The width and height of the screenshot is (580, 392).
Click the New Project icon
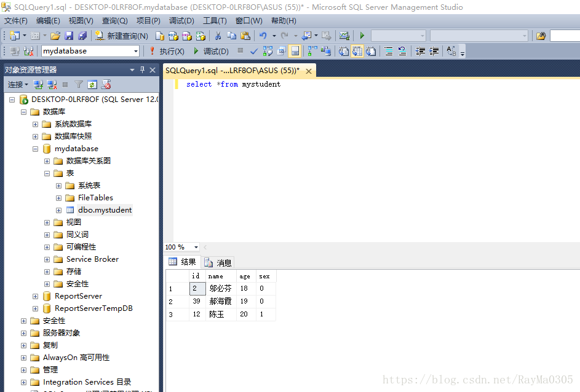(x=15, y=36)
